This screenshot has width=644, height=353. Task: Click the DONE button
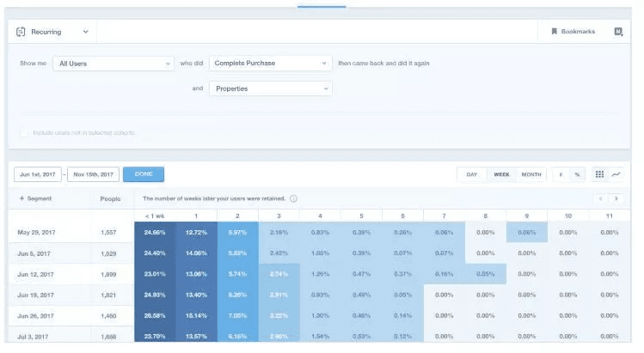click(x=144, y=174)
